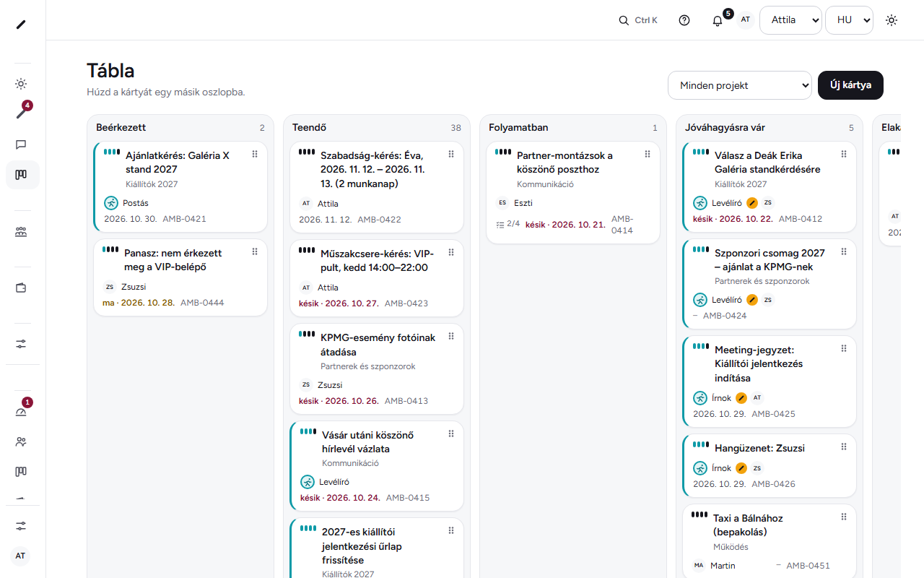
Task: Click the drag handle on Ajánlatkérés: Galéria X card
Action: [255, 155]
